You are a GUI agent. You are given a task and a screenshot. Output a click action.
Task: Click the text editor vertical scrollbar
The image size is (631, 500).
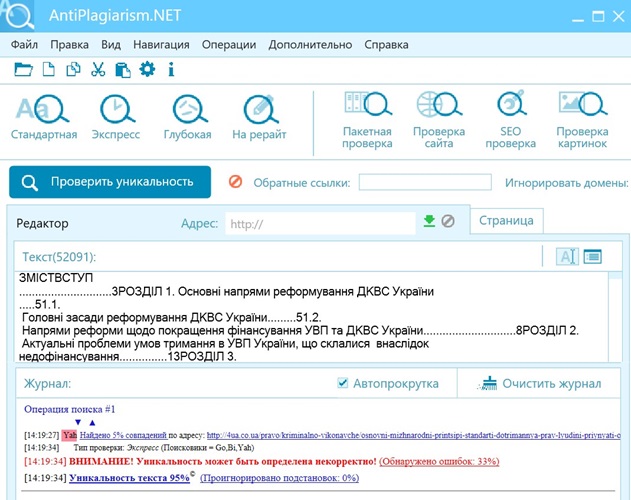(615, 316)
